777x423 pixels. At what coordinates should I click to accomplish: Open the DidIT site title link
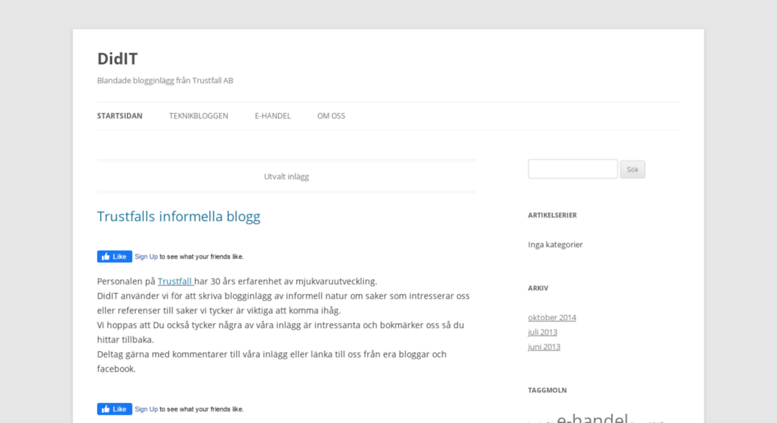click(117, 59)
